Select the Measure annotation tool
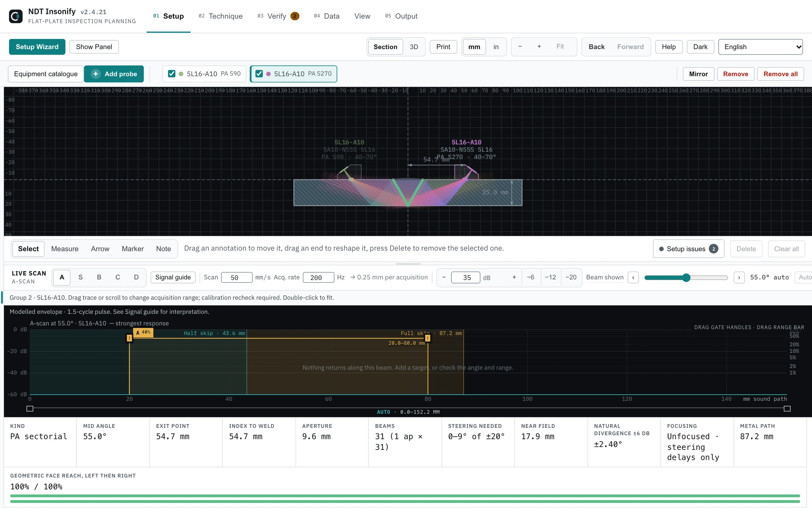The width and height of the screenshot is (812, 508). point(65,249)
